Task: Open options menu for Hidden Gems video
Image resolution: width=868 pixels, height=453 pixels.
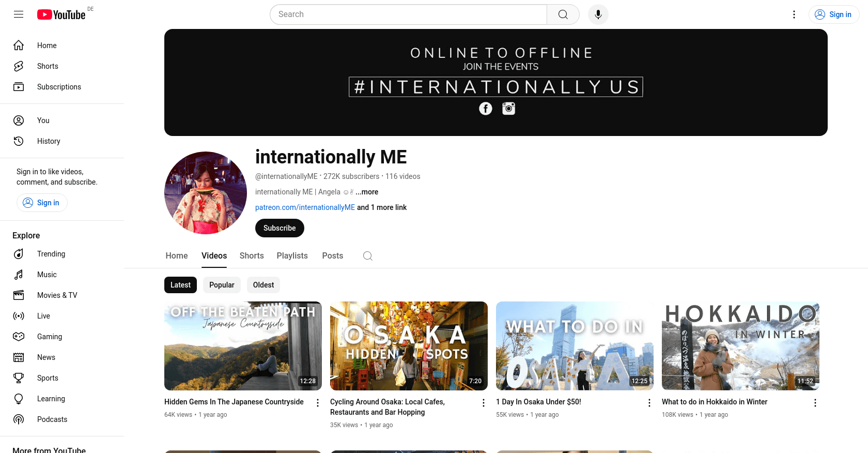Action: tap(318, 403)
